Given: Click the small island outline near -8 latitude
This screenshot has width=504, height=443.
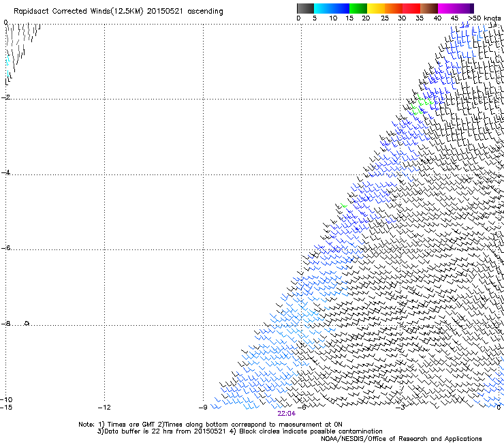Looking at the screenshot, I should tap(27, 323).
